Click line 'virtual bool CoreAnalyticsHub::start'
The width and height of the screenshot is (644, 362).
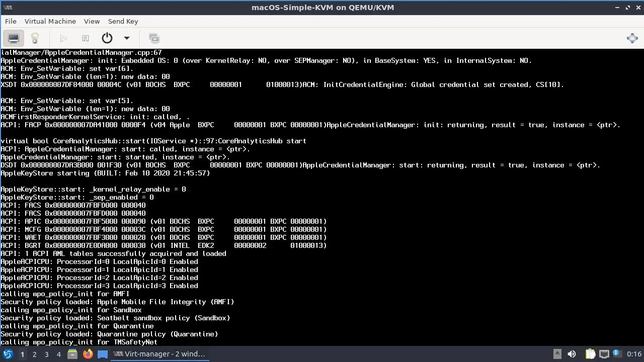(153, 141)
